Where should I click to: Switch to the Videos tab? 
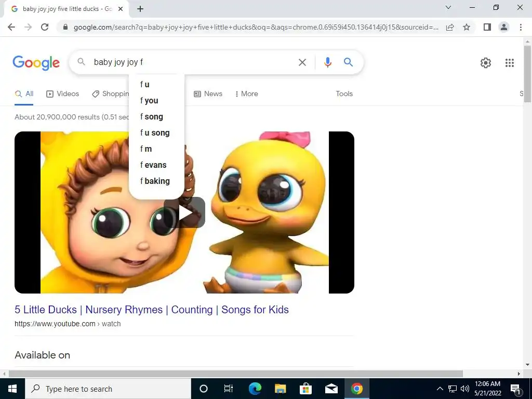(x=62, y=94)
